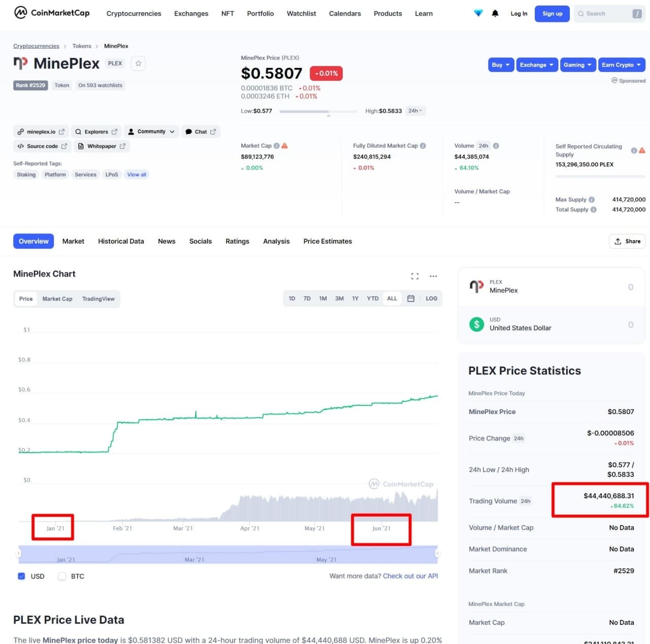Select the 1Y chart range

point(355,298)
